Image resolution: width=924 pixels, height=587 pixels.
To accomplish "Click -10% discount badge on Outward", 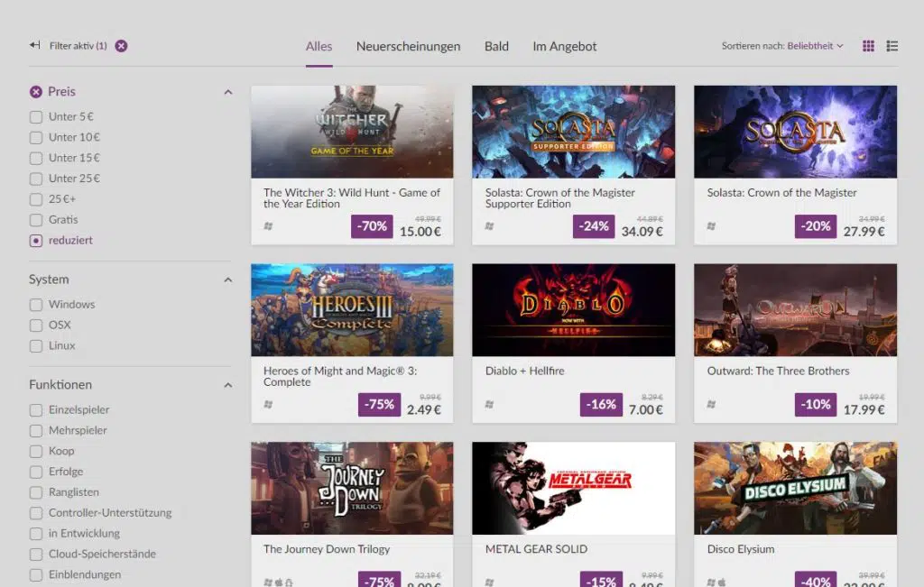I will click(x=816, y=405).
